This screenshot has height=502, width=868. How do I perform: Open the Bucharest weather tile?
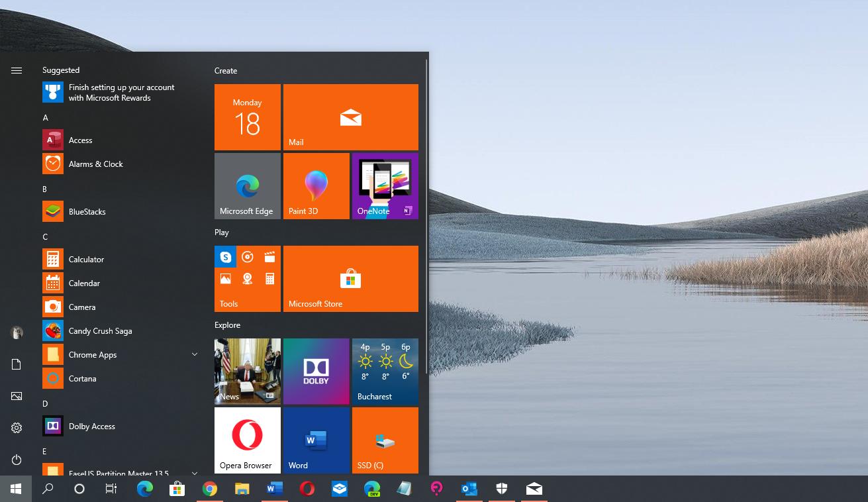pos(385,372)
